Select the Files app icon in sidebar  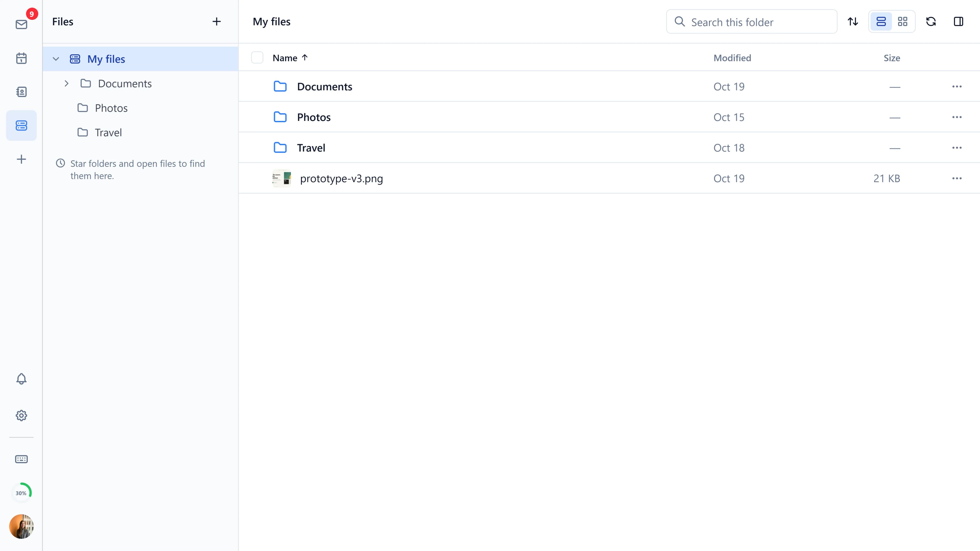(x=21, y=126)
